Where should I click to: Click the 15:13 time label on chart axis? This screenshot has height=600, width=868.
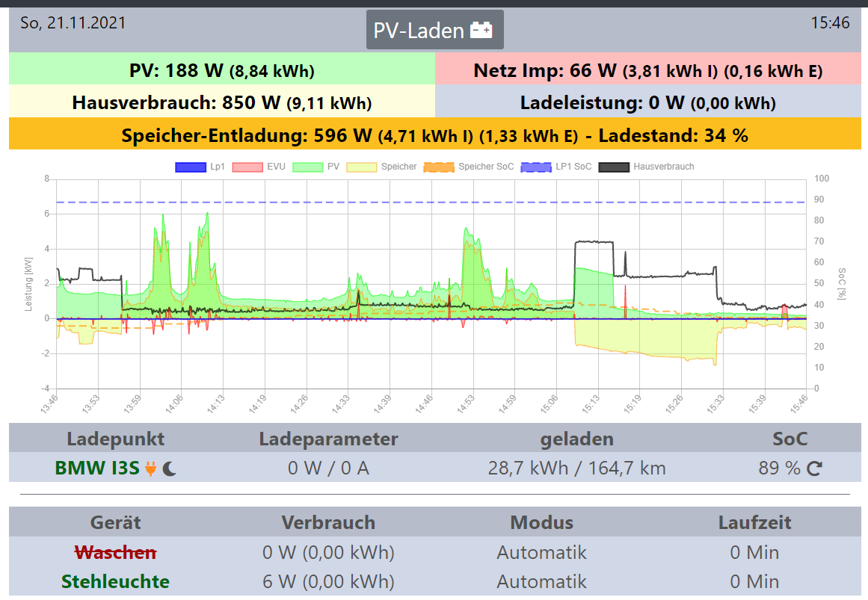coord(591,403)
